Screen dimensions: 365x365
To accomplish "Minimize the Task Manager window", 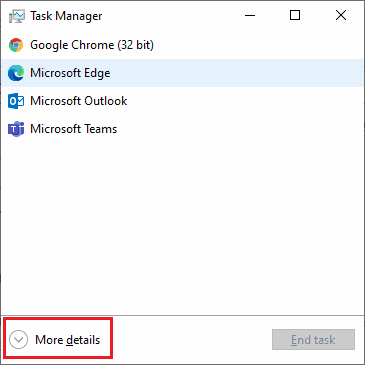I will [250, 15].
